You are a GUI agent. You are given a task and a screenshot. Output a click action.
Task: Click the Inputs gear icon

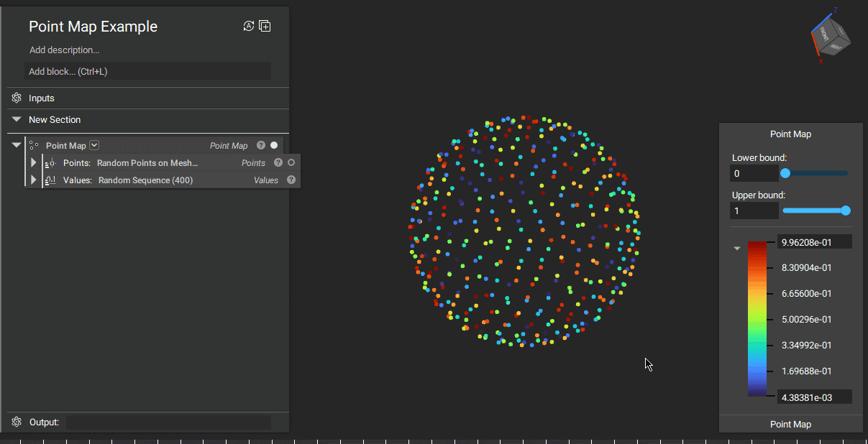17,98
